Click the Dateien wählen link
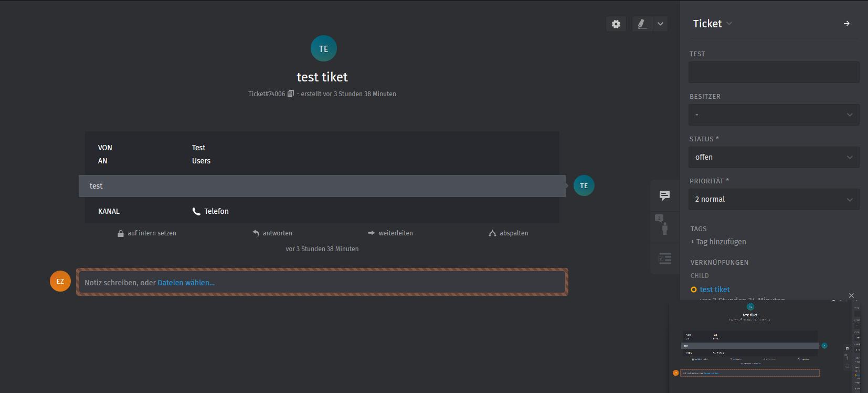The width and height of the screenshot is (868, 393). (186, 283)
